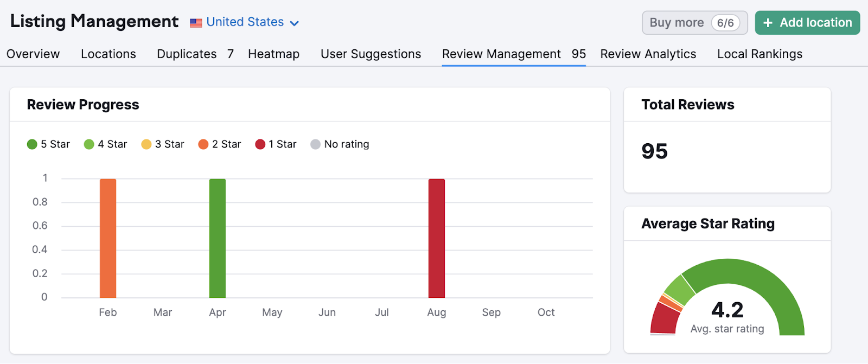Viewport: 868px width, 364px height.
Task: Go to the Heatmap tab
Action: (273, 54)
